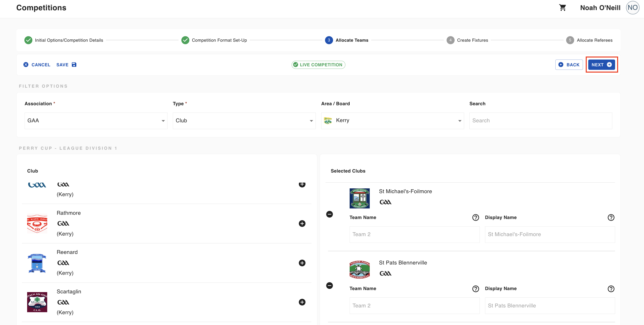Click the Selected Clubs heading
This screenshot has width=644, height=325.
click(348, 171)
